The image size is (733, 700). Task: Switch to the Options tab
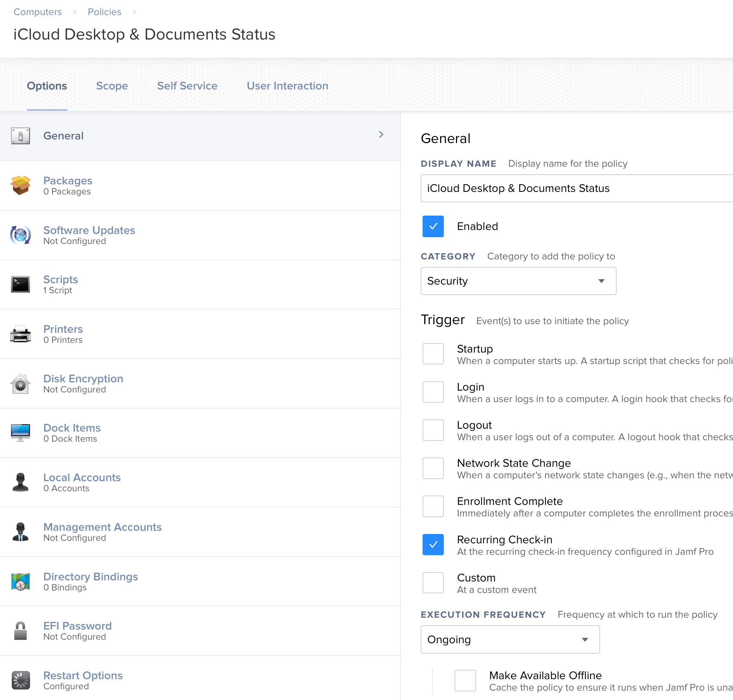(47, 86)
